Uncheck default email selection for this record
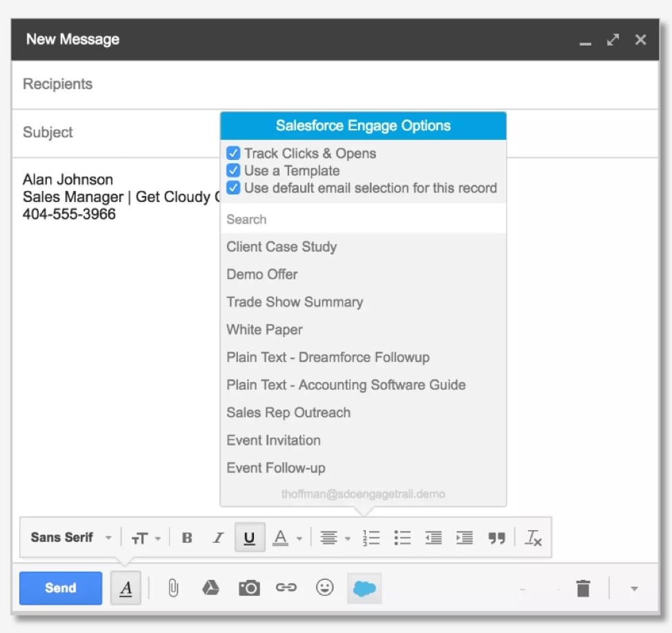This screenshot has height=633, width=672. (x=233, y=188)
